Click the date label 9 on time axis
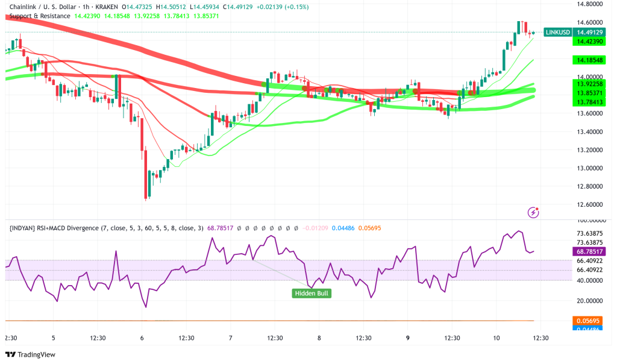This screenshot has height=364, width=617. coord(408,338)
